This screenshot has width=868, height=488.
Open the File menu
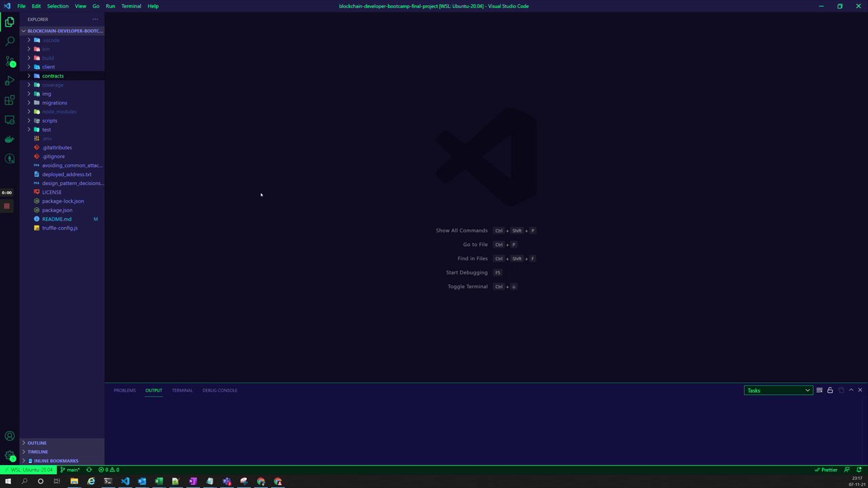pyautogui.click(x=21, y=6)
